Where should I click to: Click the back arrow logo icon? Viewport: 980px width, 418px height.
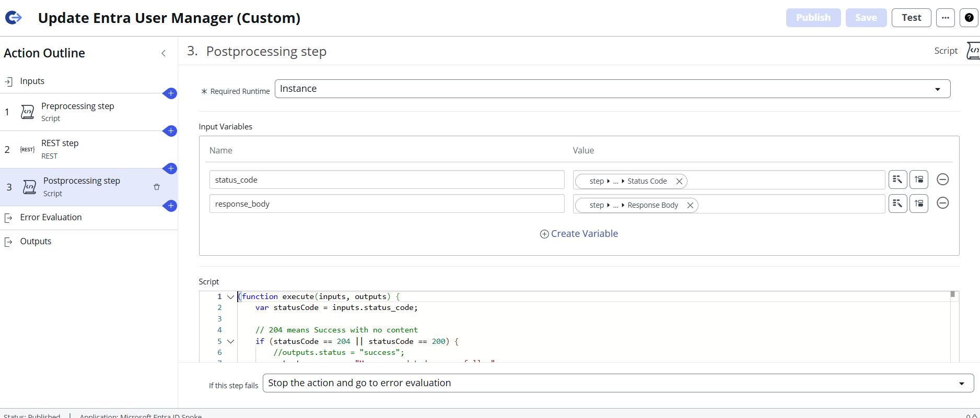click(x=14, y=18)
